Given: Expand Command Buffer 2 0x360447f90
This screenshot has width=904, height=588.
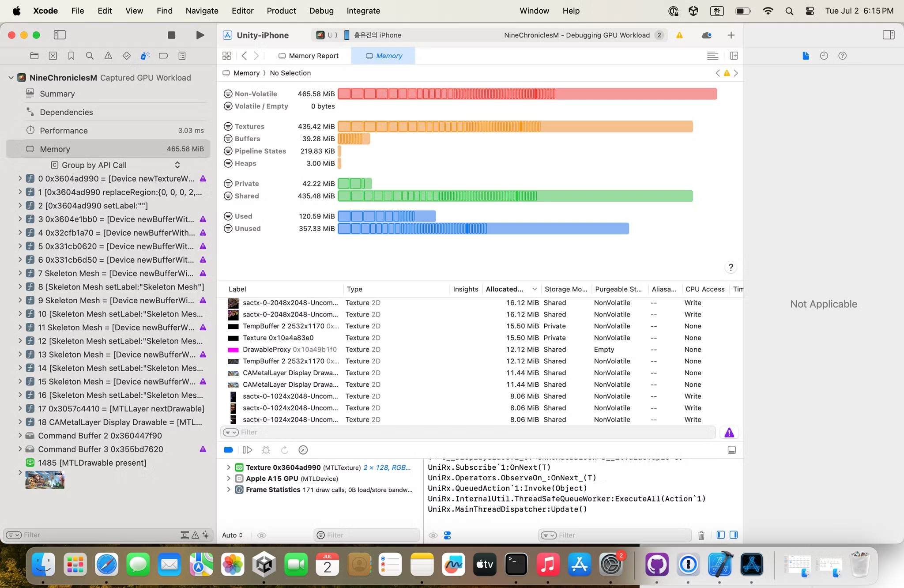Looking at the screenshot, I should click(x=20, y=436).
